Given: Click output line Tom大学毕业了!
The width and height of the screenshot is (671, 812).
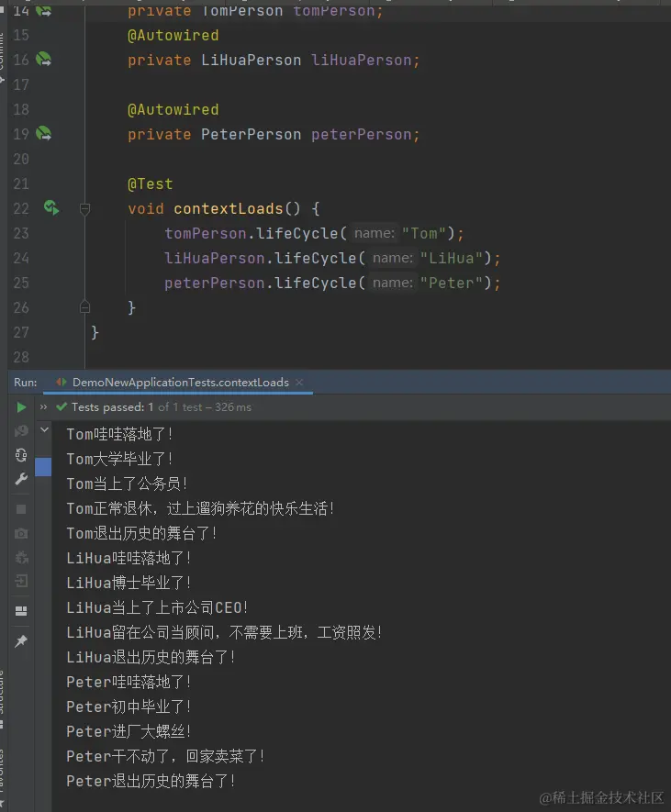Looking at the screenshot, I should (119, 459).
